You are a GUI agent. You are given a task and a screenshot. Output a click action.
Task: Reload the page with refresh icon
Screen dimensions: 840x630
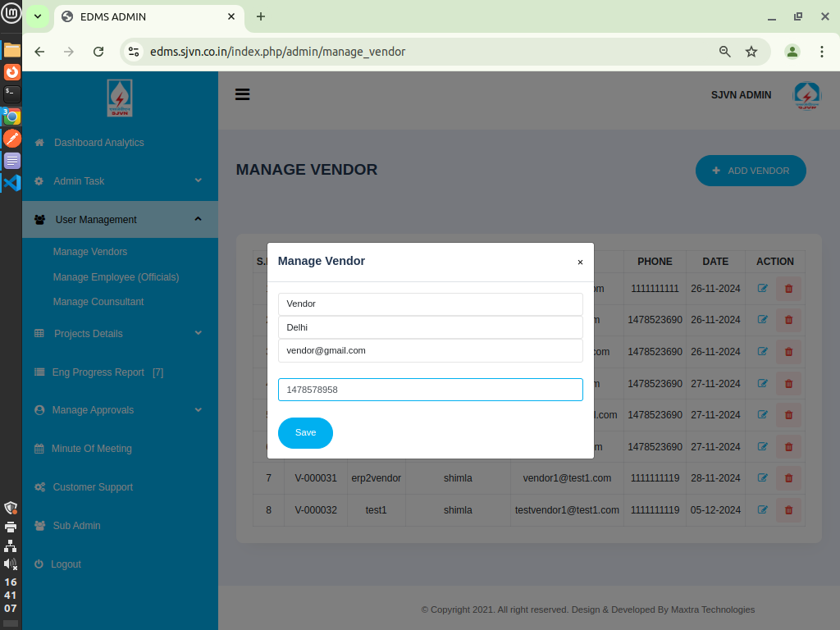(98, 52)
